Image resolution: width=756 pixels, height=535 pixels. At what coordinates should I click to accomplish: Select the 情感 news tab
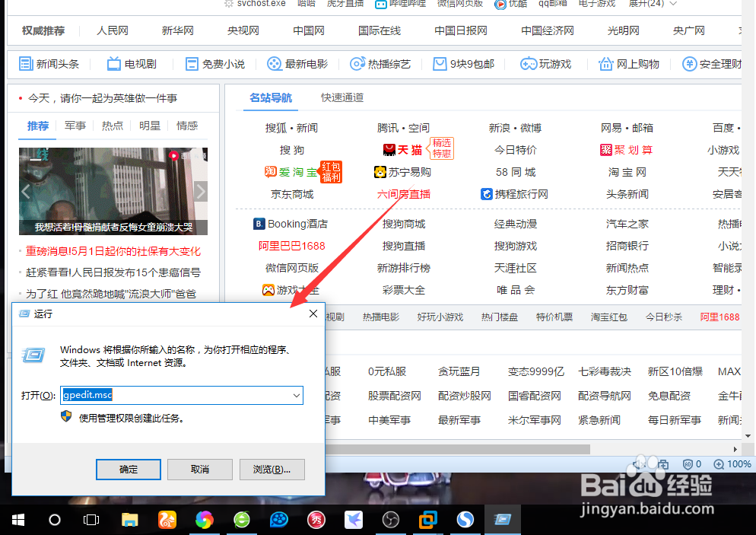pyautogui.click(x=187, y=126)
